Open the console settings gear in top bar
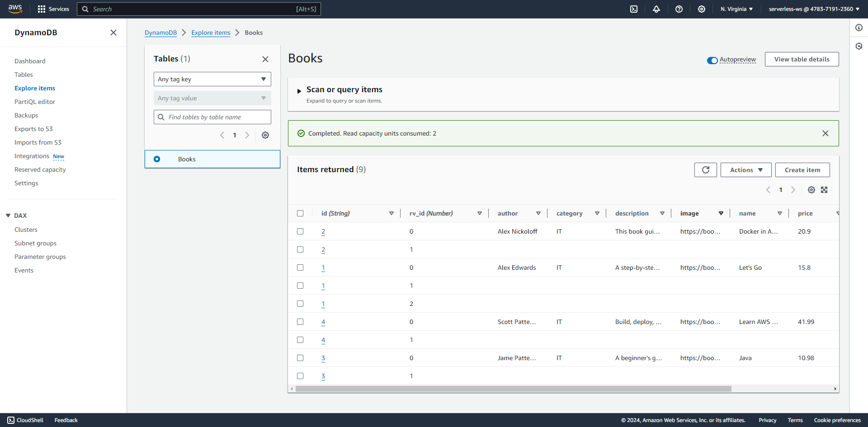The height and width of the screenshot is (427, 868). [702, 9]
